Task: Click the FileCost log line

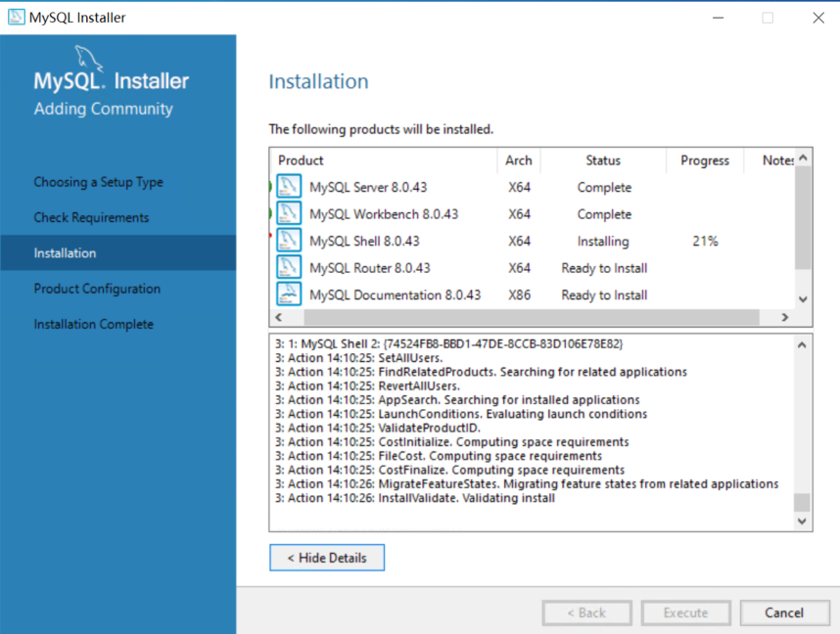Action: point(439,456)
